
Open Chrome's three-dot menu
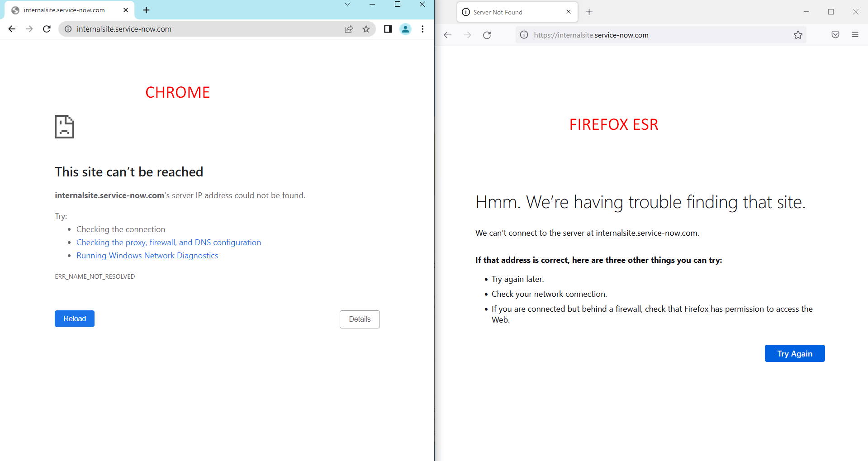422,29
